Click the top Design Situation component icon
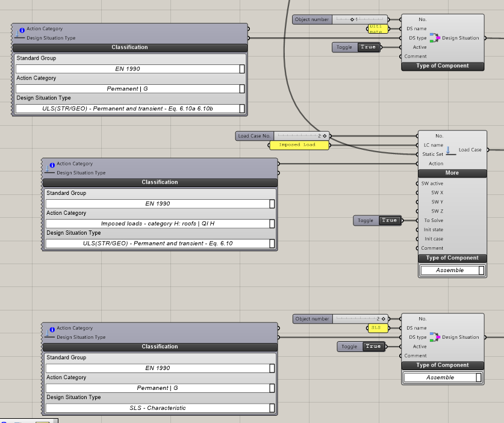Screen dimensions: 504x423 (x=434, y=38)
